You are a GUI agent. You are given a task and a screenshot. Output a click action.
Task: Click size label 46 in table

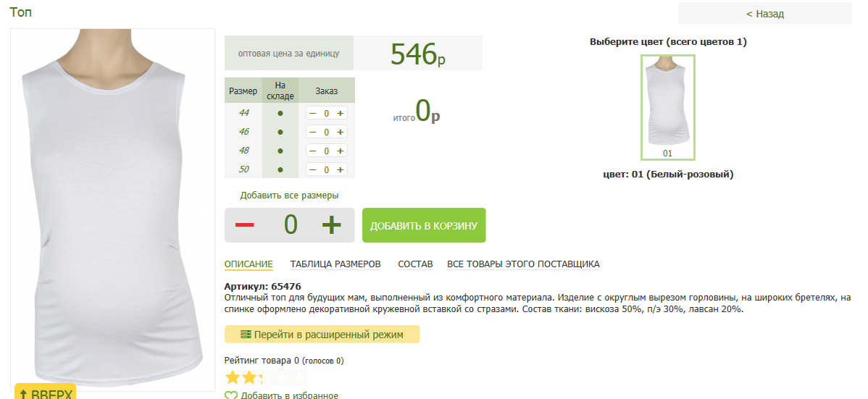(243, 131)
